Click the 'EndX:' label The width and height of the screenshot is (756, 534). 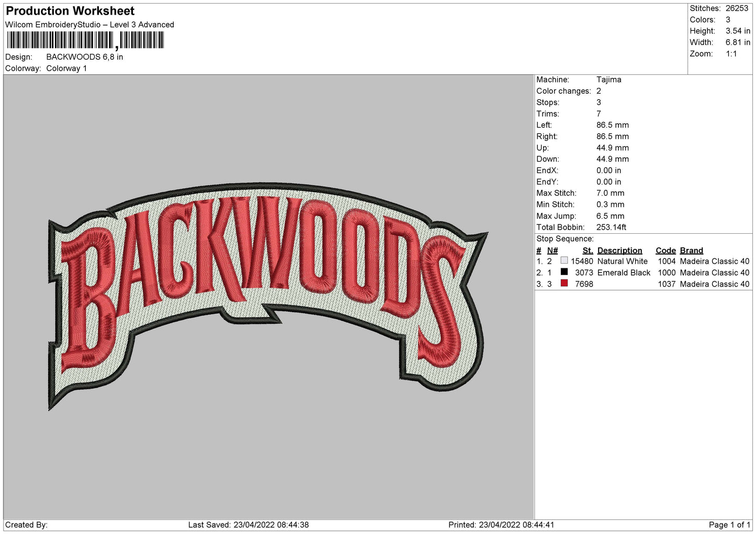click(x=547, y=171)
